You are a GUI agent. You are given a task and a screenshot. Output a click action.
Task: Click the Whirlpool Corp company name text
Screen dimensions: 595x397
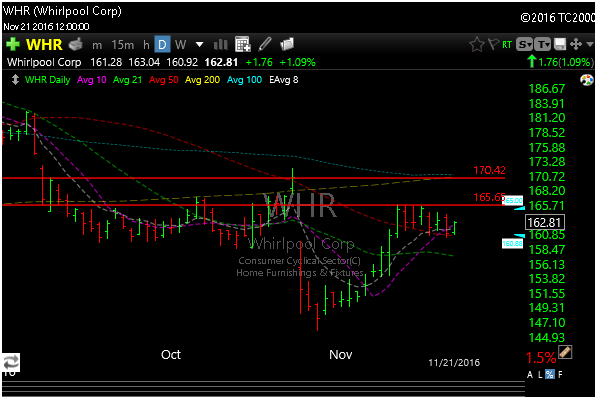click(44, 62)
